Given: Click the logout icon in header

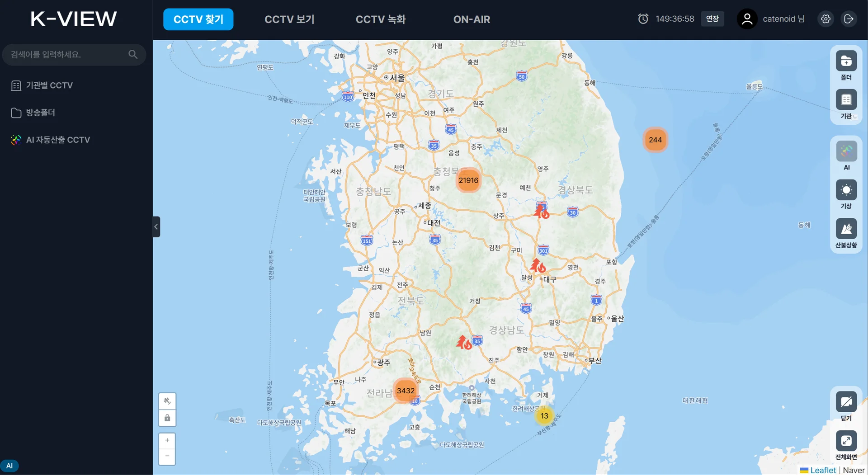Looking at the screenshot, I should click(849, 19).
